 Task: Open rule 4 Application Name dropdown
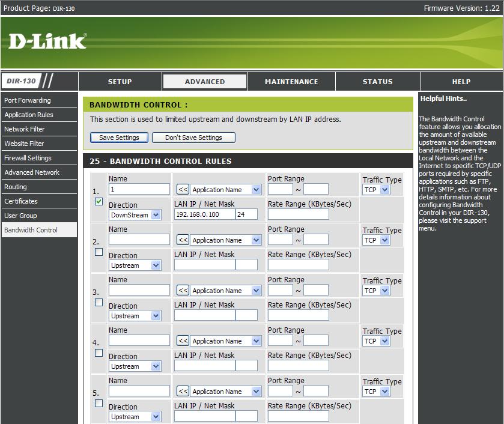(x=226, y=341)
